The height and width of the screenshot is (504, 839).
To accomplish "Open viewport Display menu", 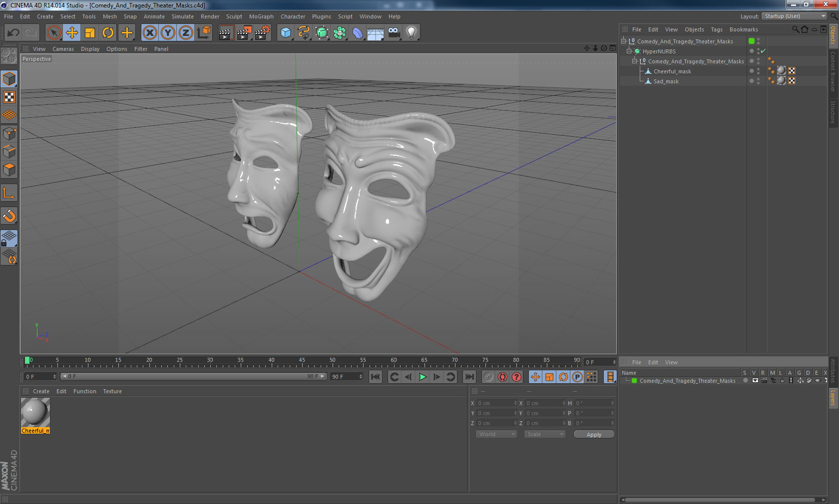I will 90,49.
